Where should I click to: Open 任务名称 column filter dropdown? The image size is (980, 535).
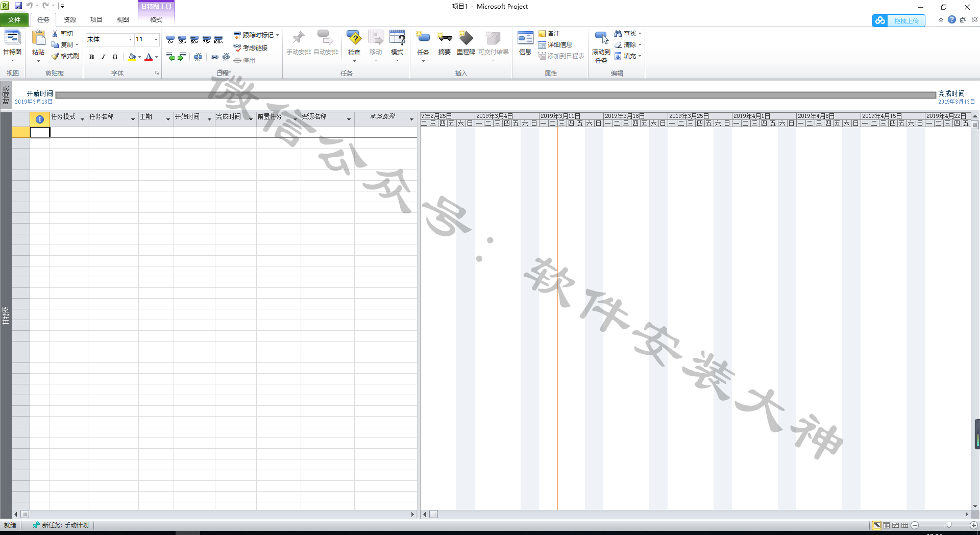point(133,119)
